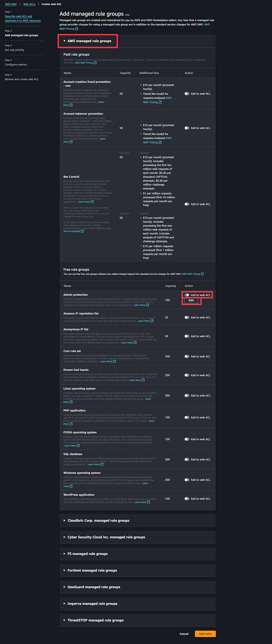
Task: Enable Bot Control Add to web ACL toggle
Action: pos(187,204)
